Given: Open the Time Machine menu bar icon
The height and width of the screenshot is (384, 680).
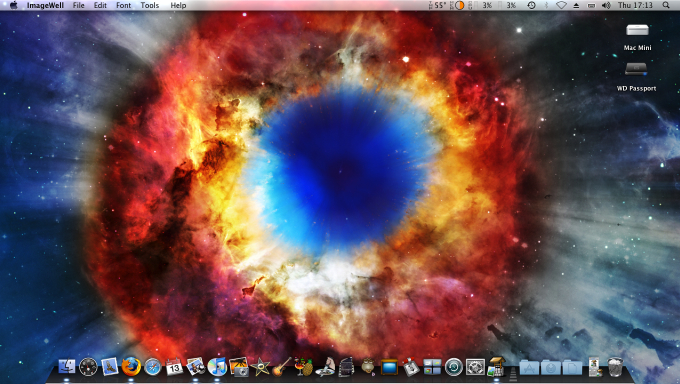Looking at the screenshot, I should point(531,5).
